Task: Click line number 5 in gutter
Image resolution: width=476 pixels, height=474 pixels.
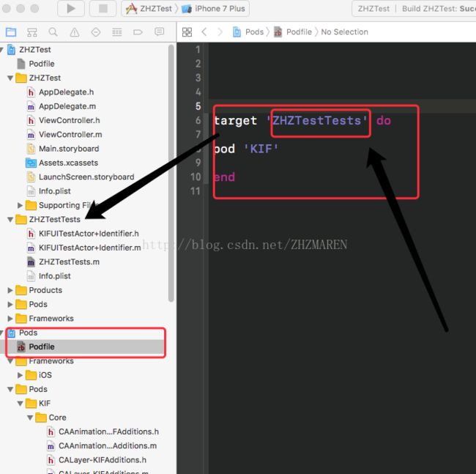Action: (x=198, y=106)
